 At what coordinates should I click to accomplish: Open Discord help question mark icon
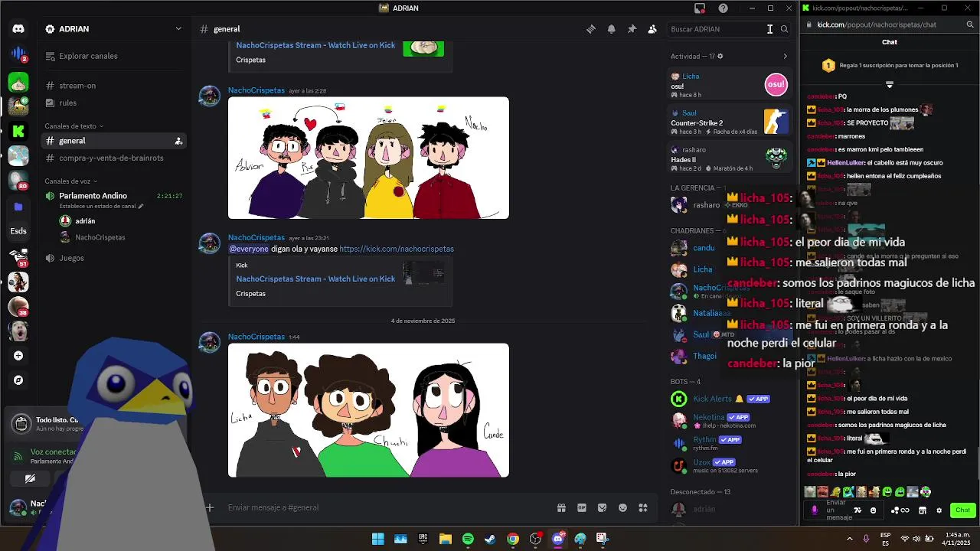pyautogui.click(x=724, y=8)
